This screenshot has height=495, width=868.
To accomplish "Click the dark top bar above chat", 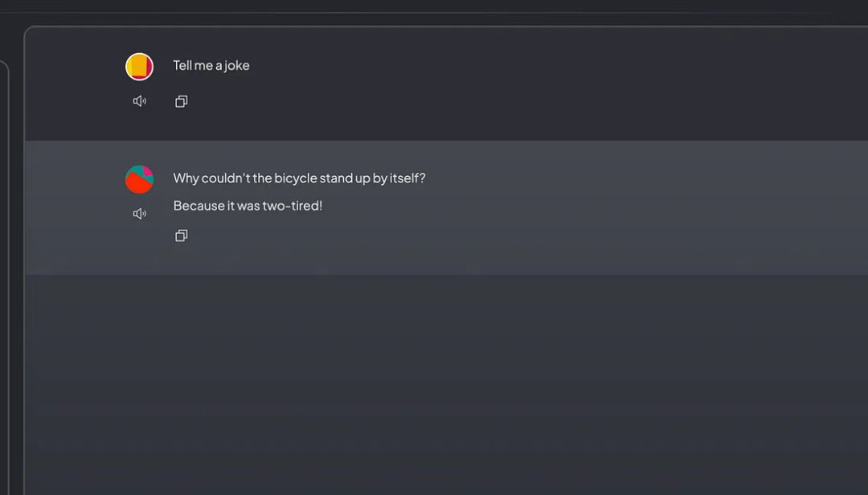I will pyautogui.click(x=434, y=6).
